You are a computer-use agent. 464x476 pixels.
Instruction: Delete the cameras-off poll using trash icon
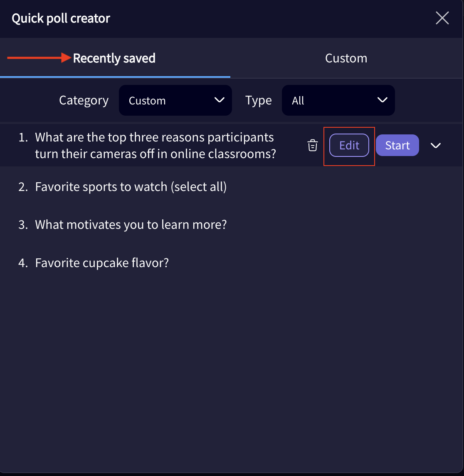pyautogui.click(x=312, y=145)
